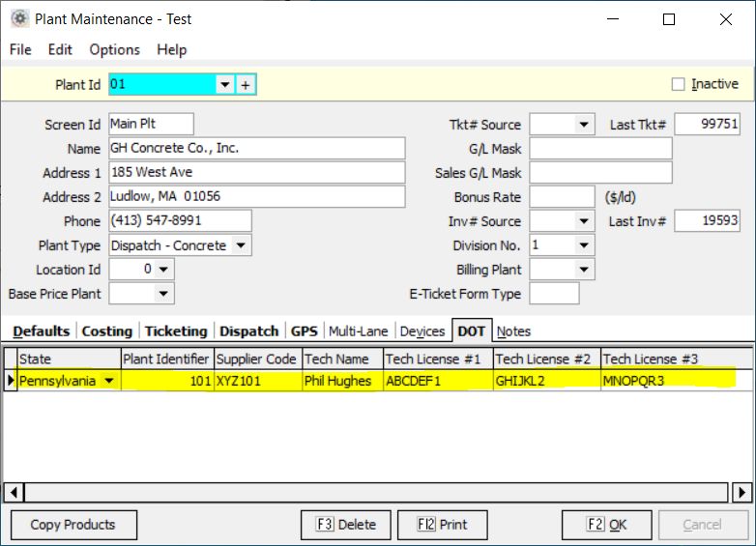The width and height of the screenshot is (756, 546).
Task: Click the plus button beside Plant Id
Action: click(x=246, y=85)
